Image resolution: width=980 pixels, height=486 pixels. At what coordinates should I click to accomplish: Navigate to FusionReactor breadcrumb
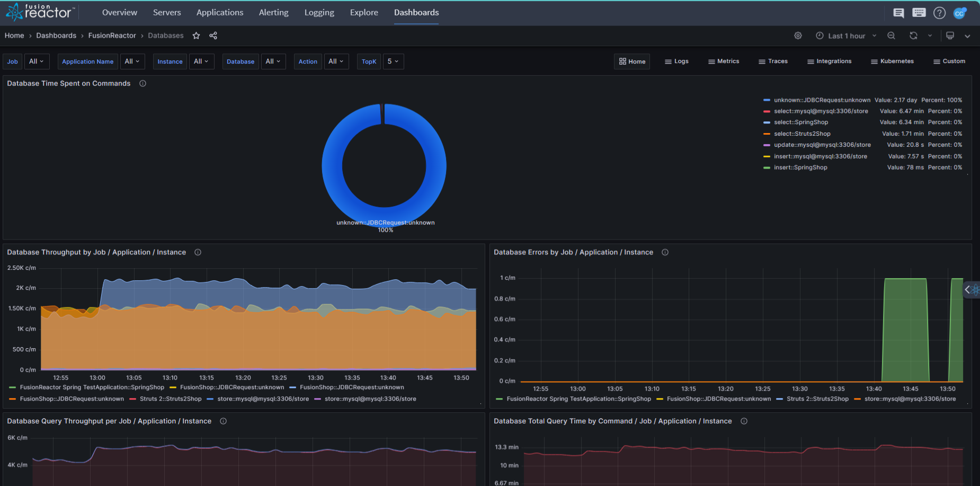[112, 36]
